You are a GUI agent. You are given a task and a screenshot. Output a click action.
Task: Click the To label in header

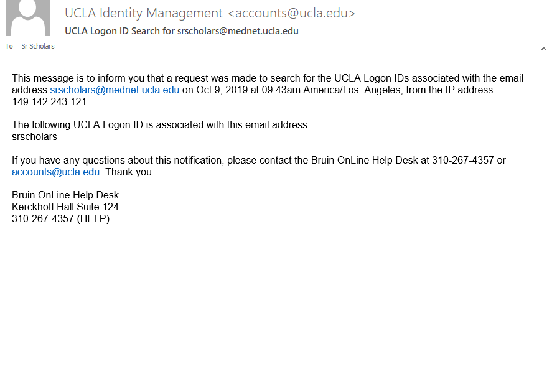(9, 46)
